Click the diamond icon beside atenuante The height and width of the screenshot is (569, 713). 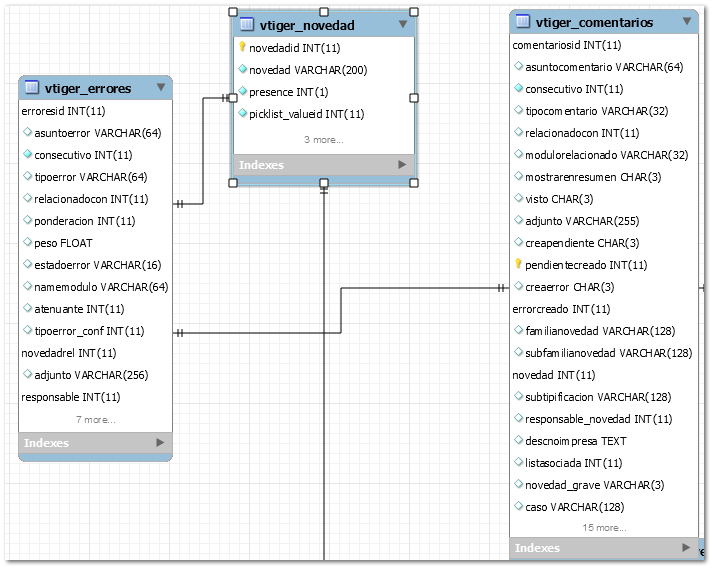tap(27, 308)
